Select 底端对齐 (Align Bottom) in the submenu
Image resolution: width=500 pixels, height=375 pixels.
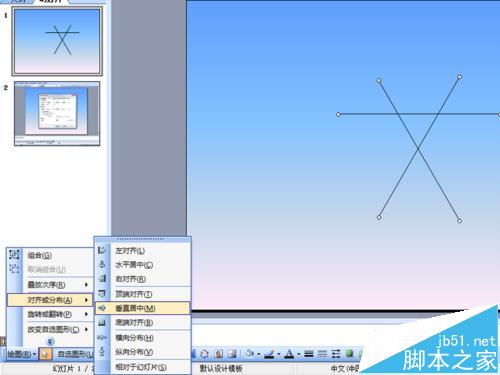tap(143, 323)
